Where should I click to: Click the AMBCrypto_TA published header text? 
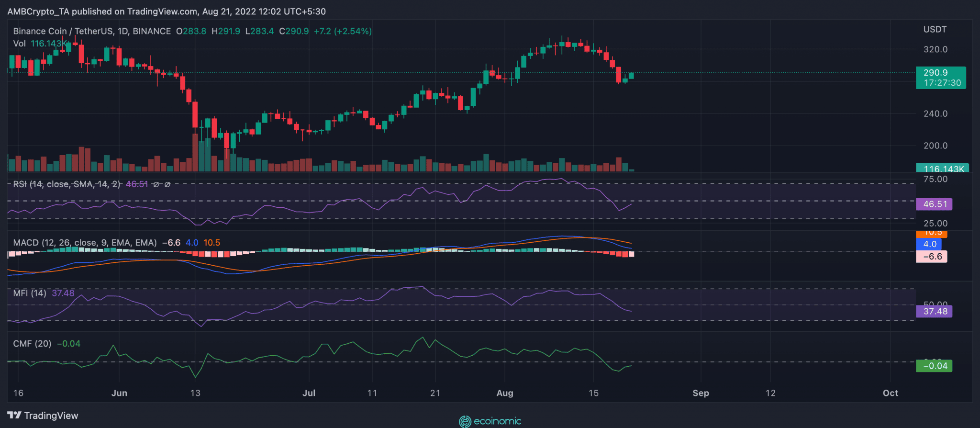click(167, 11)
